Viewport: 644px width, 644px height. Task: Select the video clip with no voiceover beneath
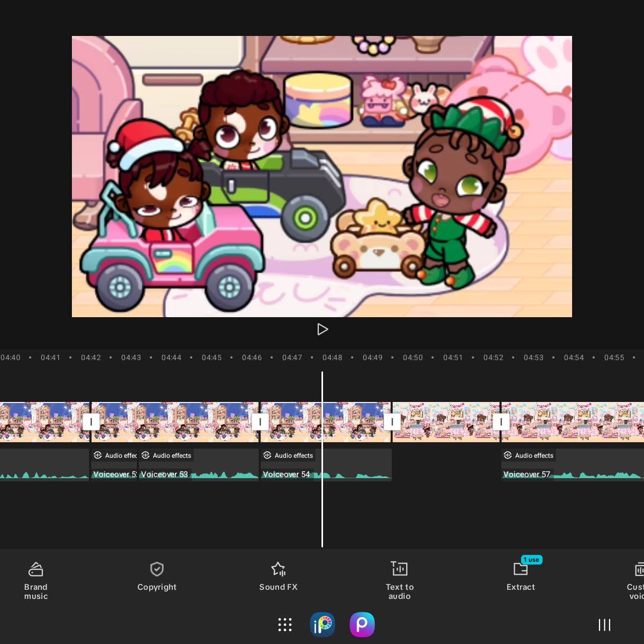[447, 422]
